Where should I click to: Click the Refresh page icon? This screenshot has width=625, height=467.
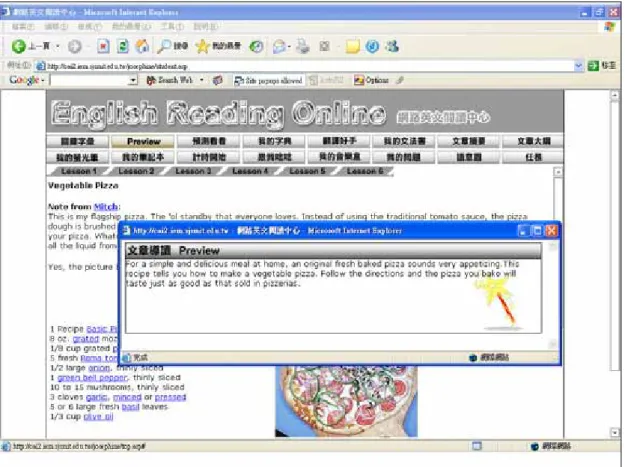pyautogui.click(x=123, y=47)
